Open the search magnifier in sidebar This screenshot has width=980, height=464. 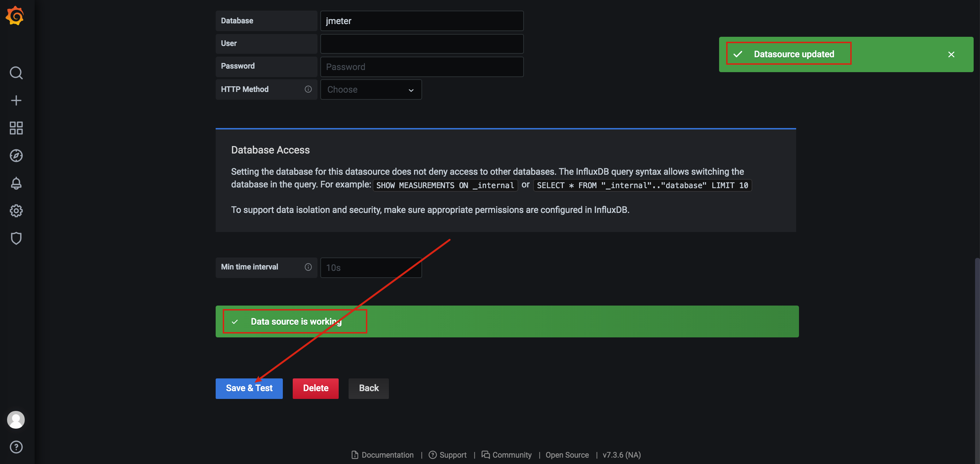[x=16, y=72]
